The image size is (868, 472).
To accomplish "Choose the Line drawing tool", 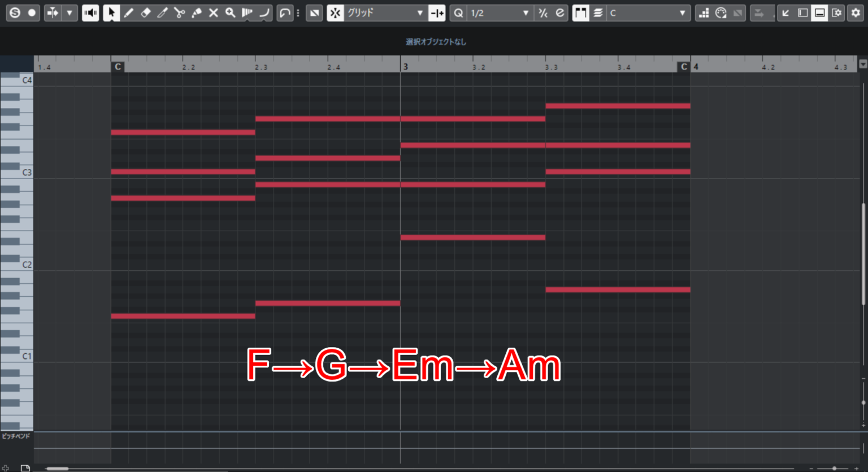I will (264, 12).
